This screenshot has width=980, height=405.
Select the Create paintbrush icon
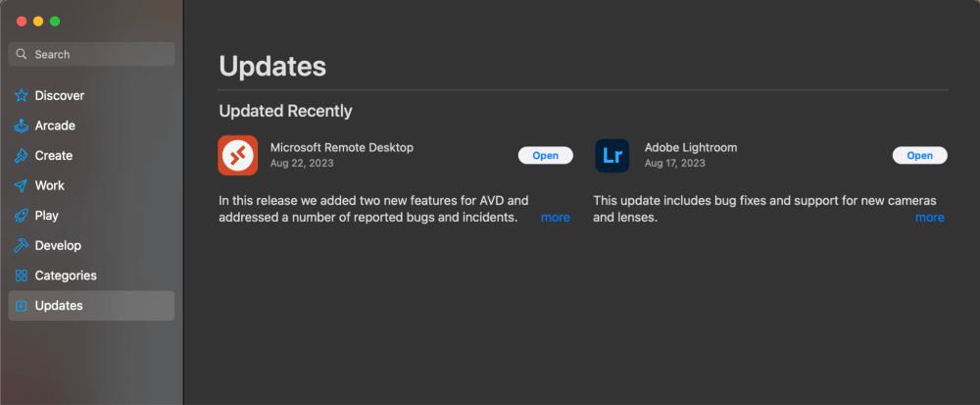pos(21,156)
